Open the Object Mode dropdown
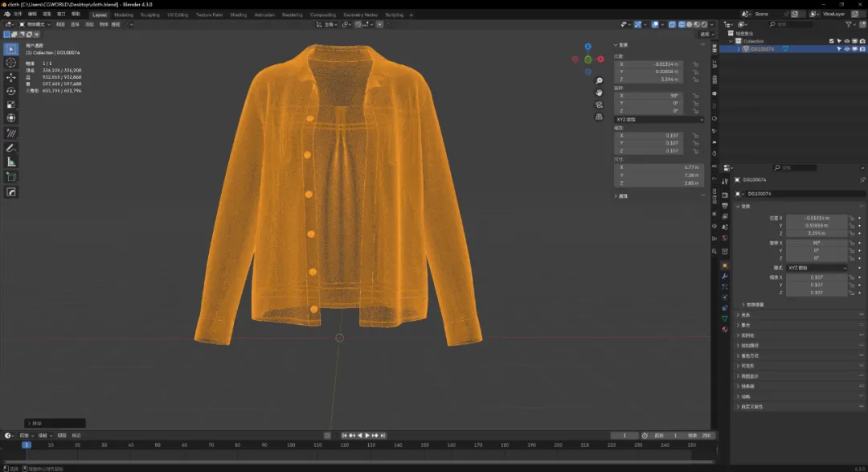Image resolution: width=868 pixels, height=472 pixels. click(x=36, y=24)
